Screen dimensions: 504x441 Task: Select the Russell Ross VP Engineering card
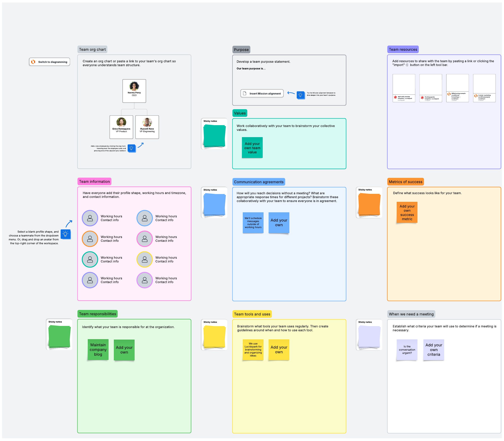click(147, 127)
